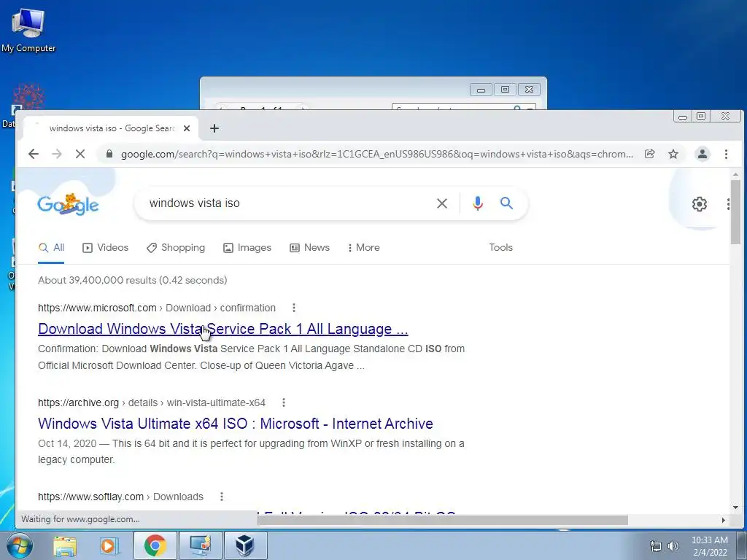747x560 pixels.
Task: Switch to the Videos results tab
Action: coord(106,248)
